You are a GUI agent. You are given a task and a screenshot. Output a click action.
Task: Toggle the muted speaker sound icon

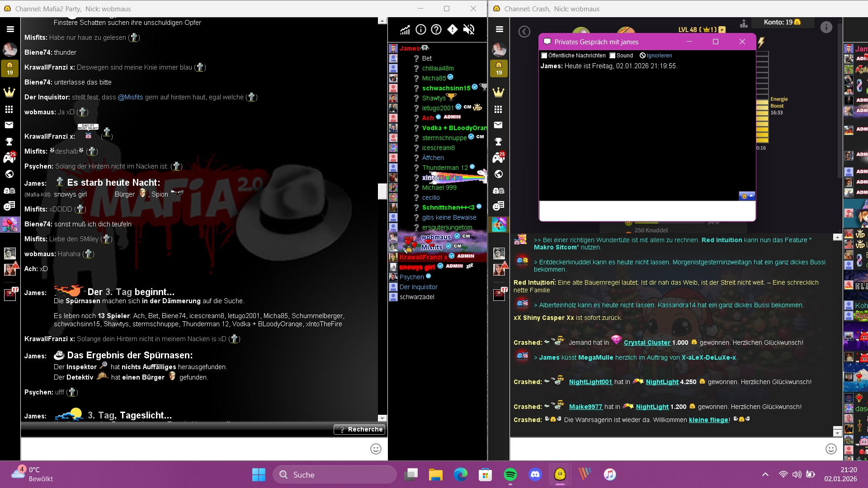coord(469,30)
